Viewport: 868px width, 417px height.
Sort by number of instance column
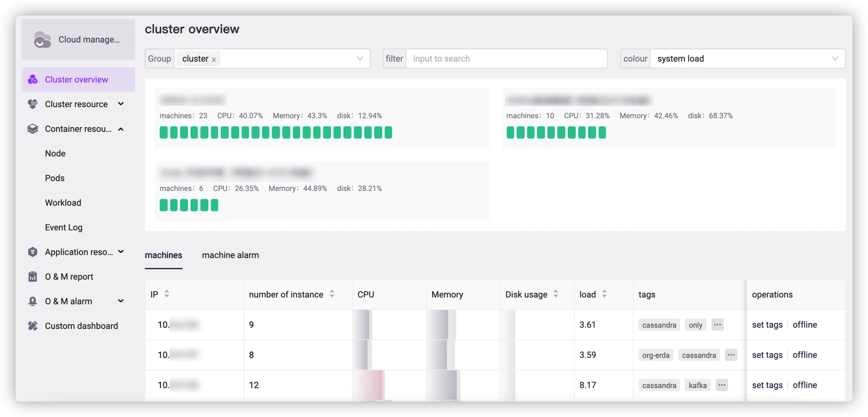pyautogui.click(x=332, y=294)
